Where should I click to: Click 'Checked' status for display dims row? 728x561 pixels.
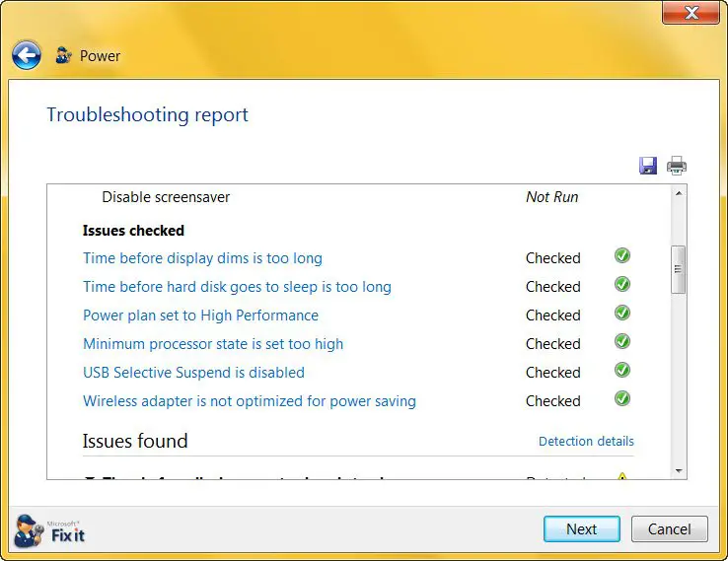pos(553,258)
